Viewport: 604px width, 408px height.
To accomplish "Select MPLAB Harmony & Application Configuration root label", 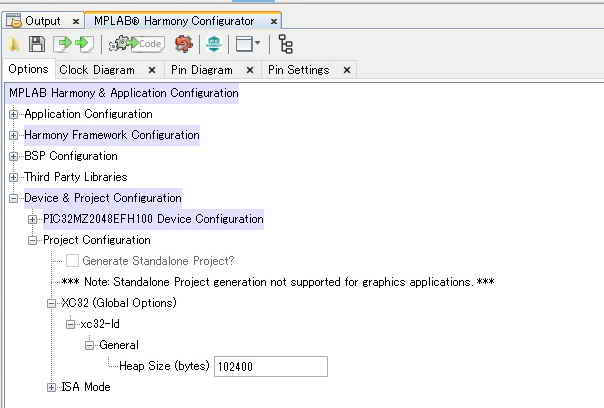I will [124, 93].
